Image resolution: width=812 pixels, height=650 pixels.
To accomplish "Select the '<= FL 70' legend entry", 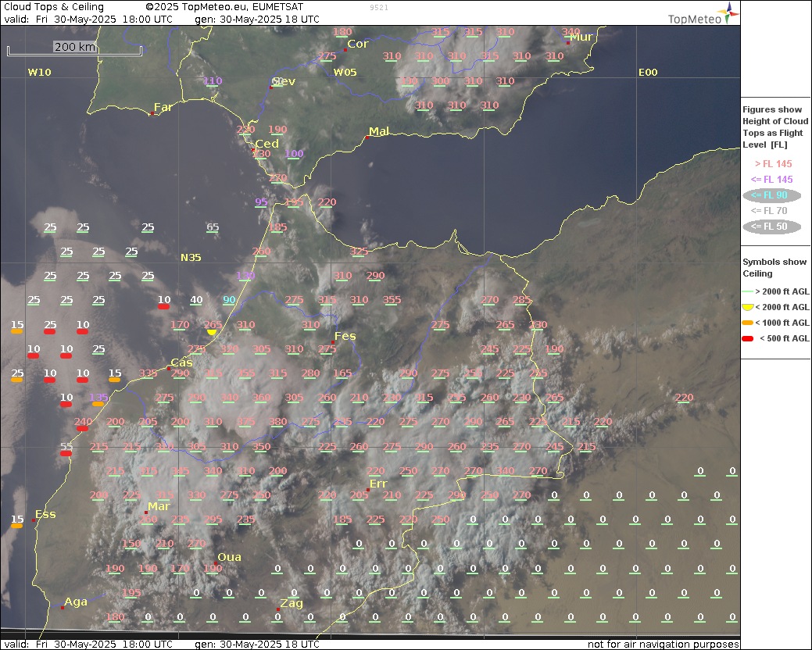I will pos(769,211).
